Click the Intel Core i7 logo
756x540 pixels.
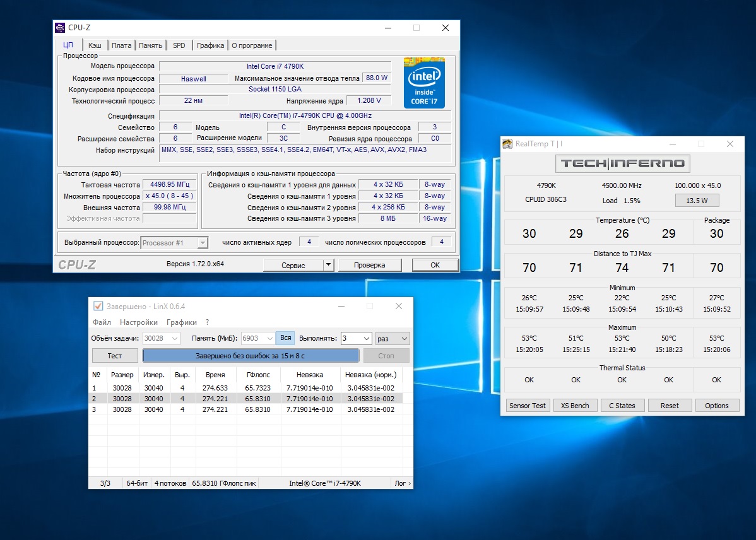[x=424, y=83]
